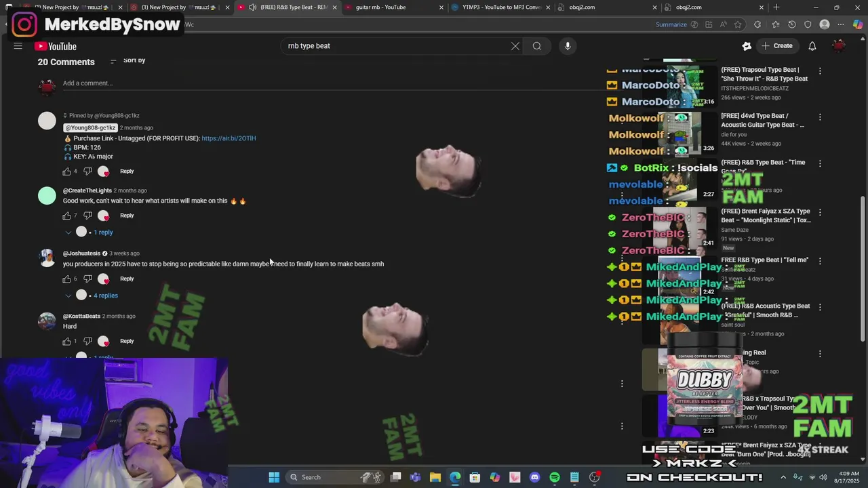Open Edge Copilot sidebar icon

(858, 24)
